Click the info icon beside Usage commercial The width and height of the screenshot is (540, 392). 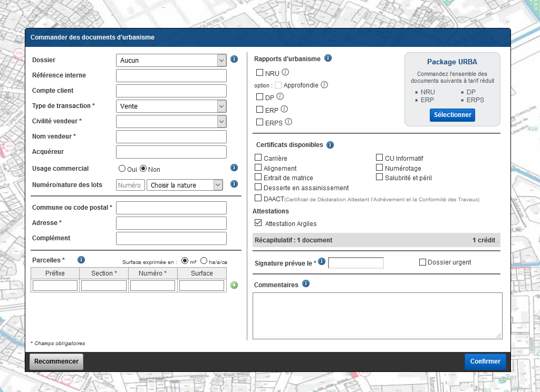coord(234,168)
